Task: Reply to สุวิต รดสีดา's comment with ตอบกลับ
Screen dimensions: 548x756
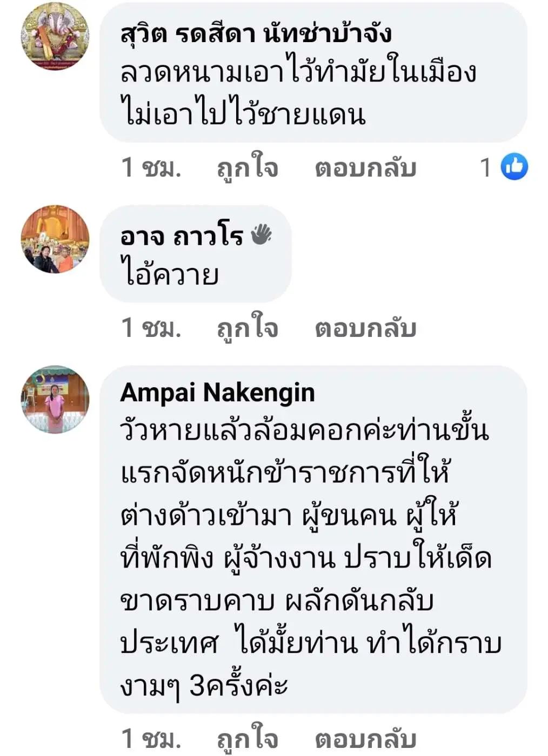Action: pyautogui.click(x=365, y=167)
